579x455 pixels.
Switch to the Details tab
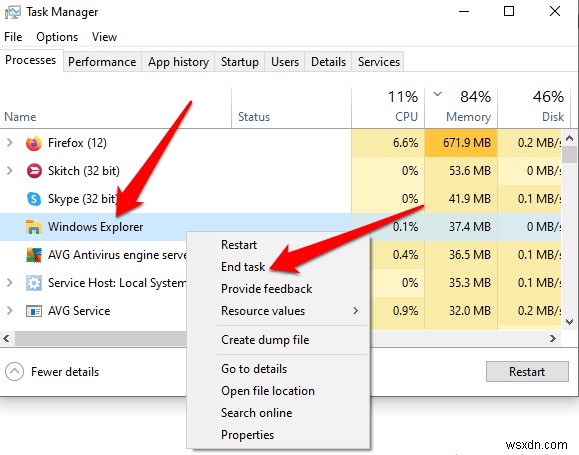tap(328, 62)
